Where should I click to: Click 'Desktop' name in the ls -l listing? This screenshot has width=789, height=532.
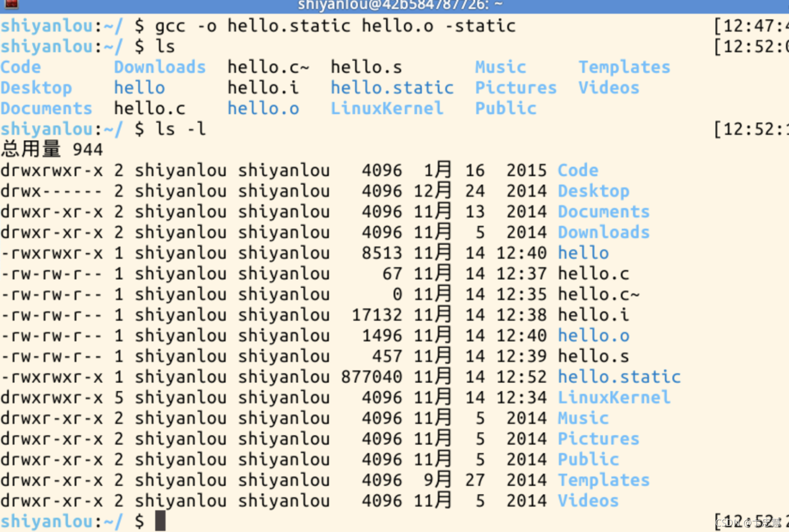[593, 191]
